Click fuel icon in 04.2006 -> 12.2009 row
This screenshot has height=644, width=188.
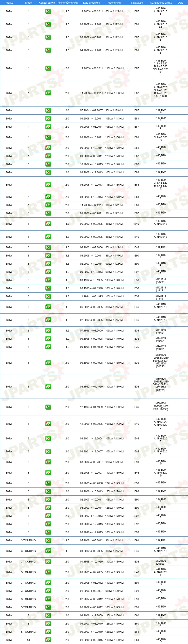click(48, 615)
